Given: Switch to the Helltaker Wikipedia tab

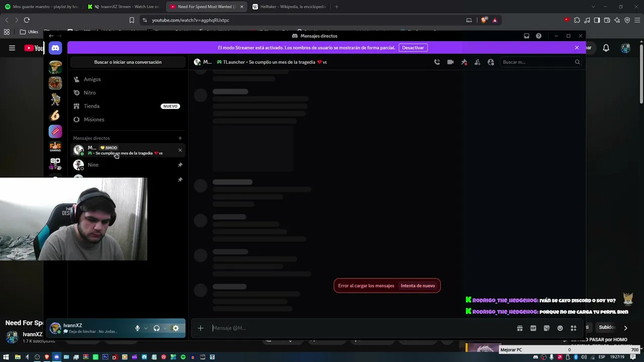Looking at the screenshot, I should point(289,7).
